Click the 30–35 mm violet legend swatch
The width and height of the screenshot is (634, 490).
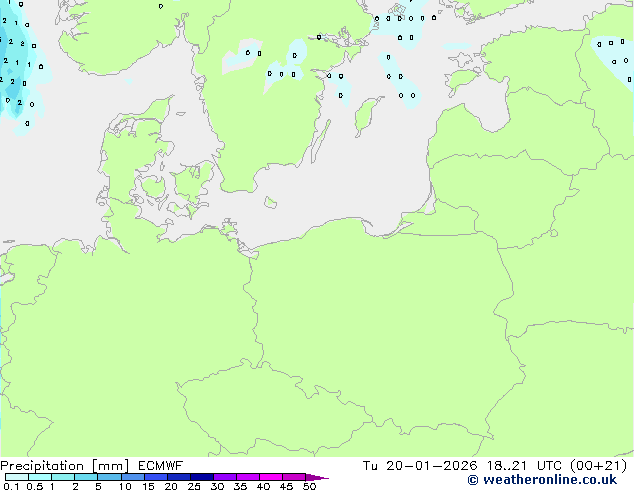click(225, 477)
